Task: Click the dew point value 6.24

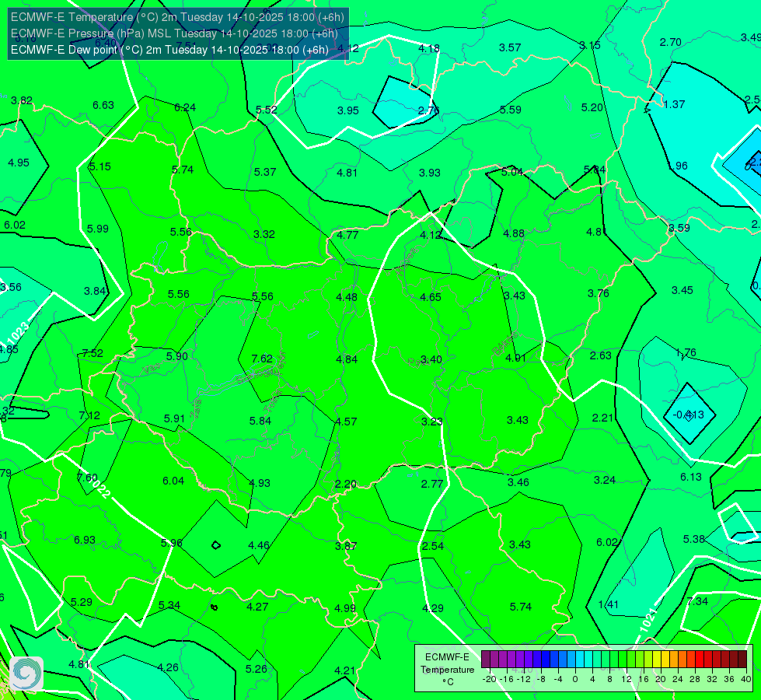Action: (185, 107)
